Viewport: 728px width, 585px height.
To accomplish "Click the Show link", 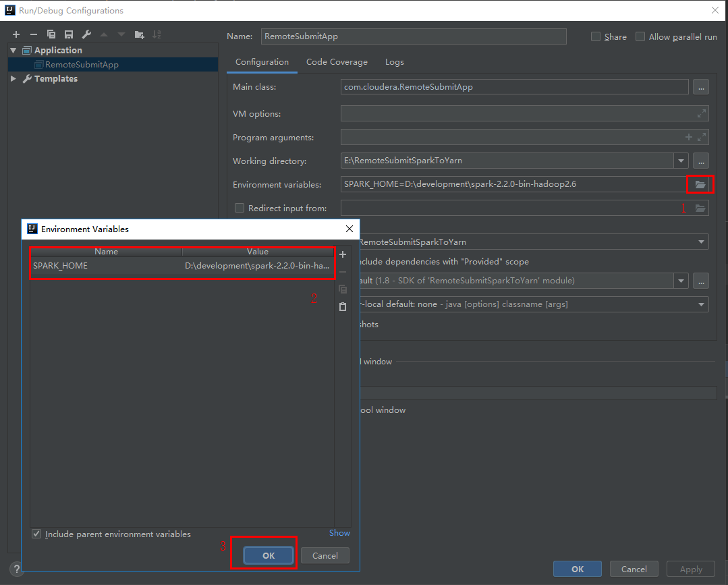I will (339, 532).
